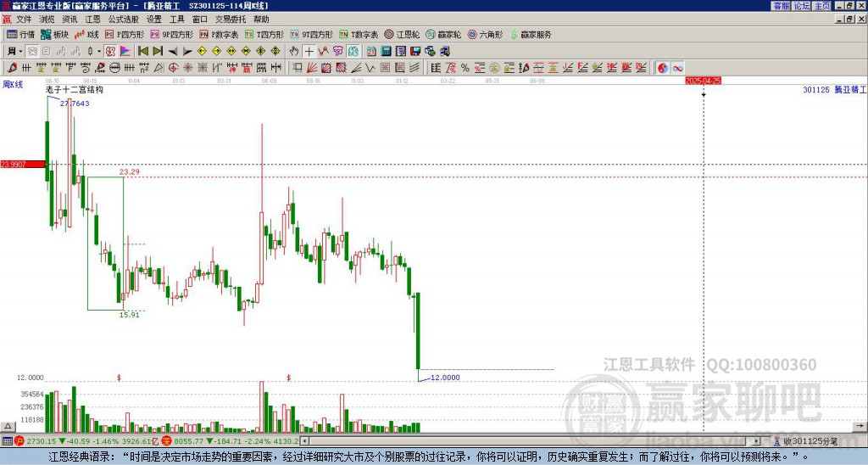The height and width of the screenshot is (465, 868).
Task: Open the 六角形 tool
Action: (x=485, y=34)
